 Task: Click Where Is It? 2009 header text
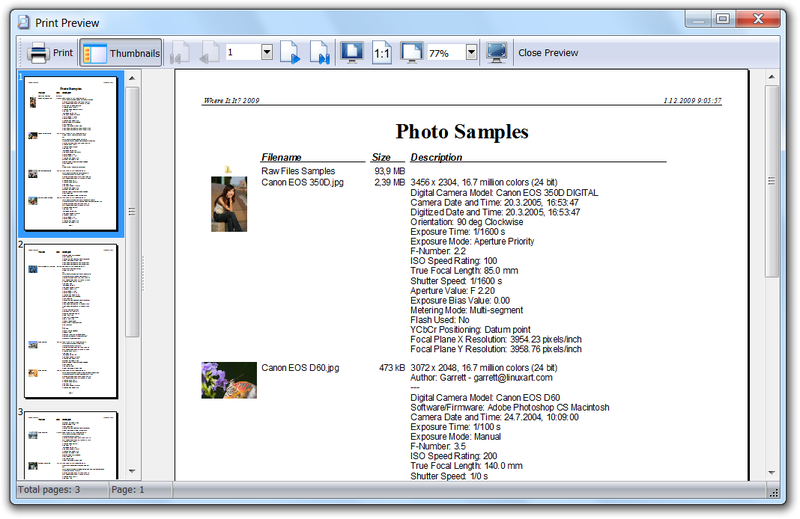(x=231, y=101)
